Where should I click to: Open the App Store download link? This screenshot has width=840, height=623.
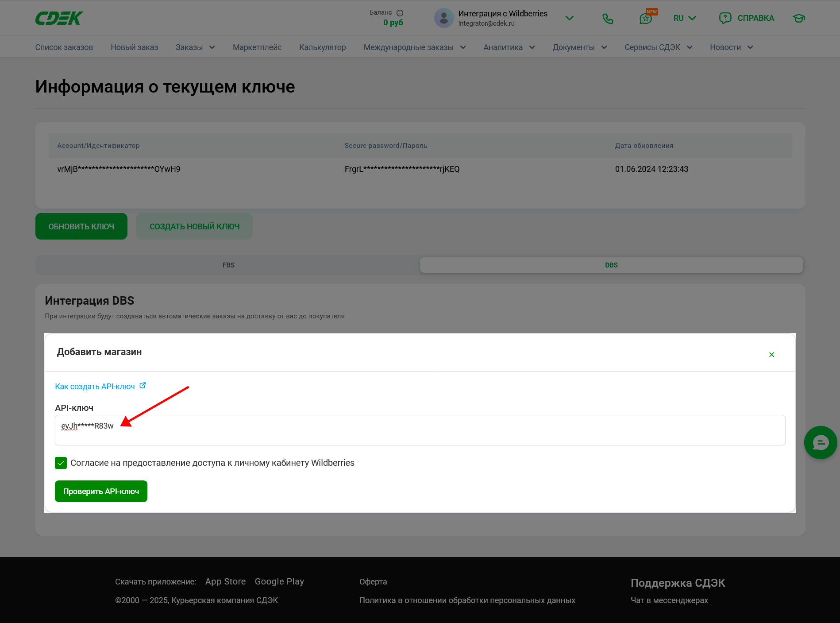coord(225,581)
